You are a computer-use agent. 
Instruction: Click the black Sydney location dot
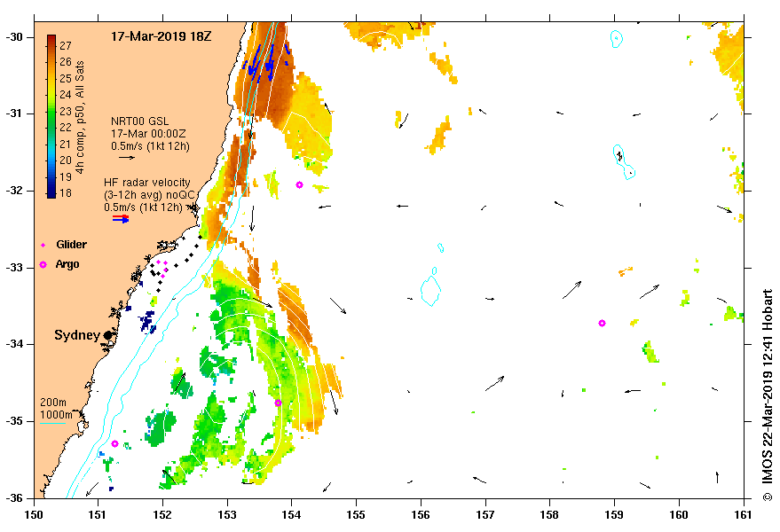click(x=108, y=335)
